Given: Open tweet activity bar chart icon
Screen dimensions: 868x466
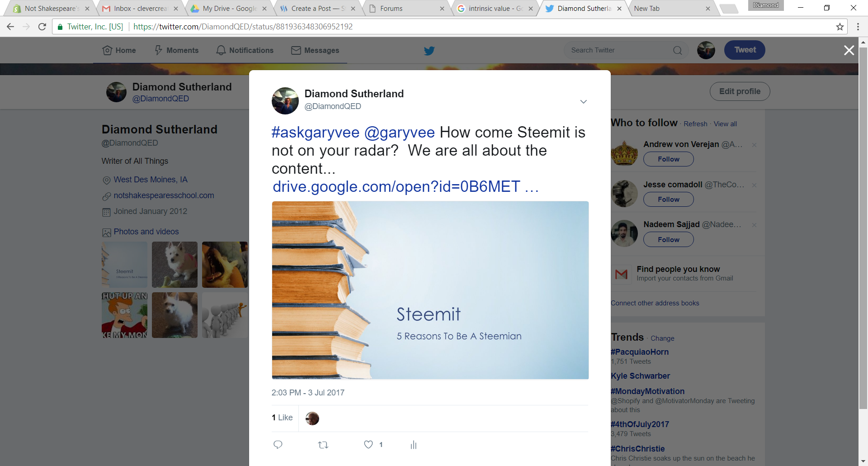Looking at the screenshot, I should click(413, 445).
